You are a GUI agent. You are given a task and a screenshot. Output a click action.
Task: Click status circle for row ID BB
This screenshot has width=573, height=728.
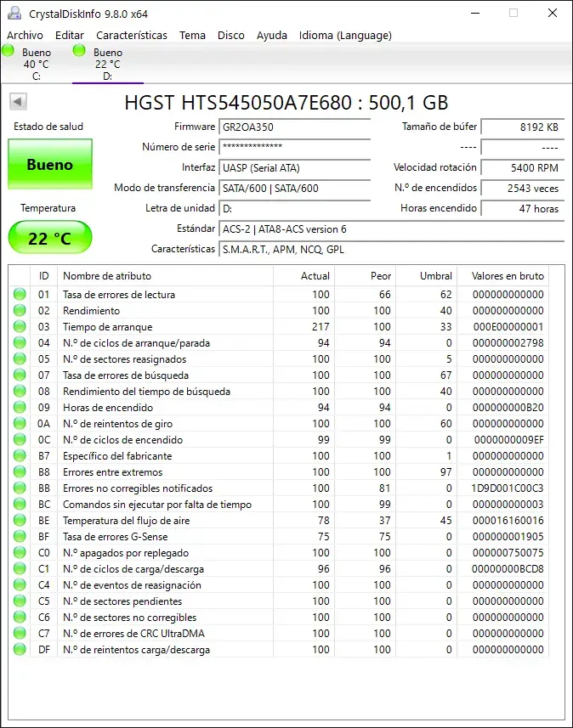point(20,488)
